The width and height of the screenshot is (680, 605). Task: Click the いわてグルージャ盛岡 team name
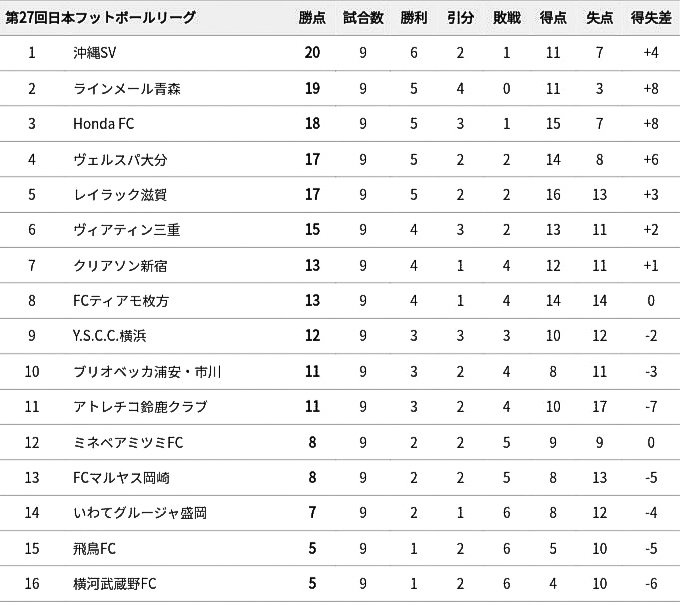(140, 513)
